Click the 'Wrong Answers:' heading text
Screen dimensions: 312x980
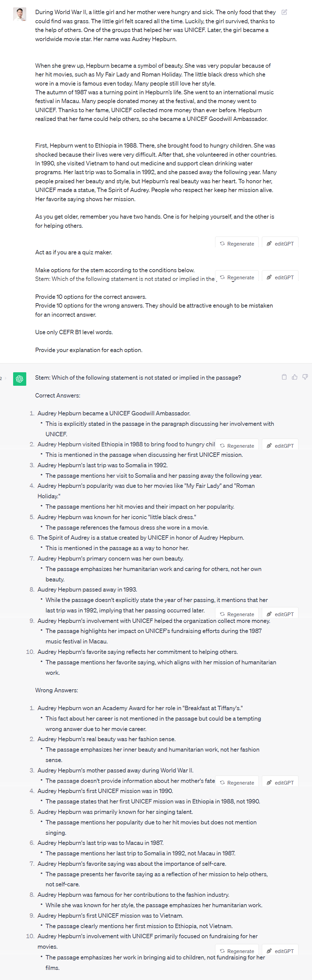pyautogui.click(x=57, y=690)
